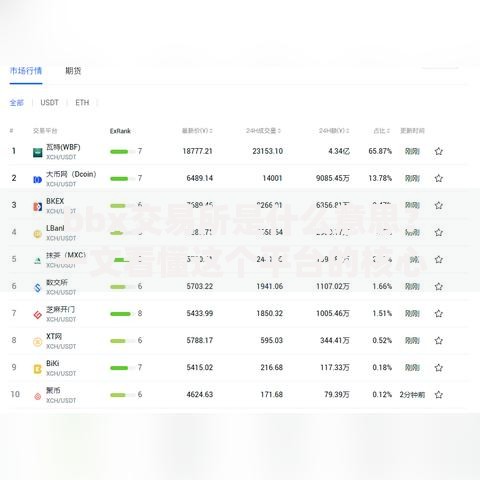
Task: Click the XT网 exchange name
Action: click(x=54, y=336)
